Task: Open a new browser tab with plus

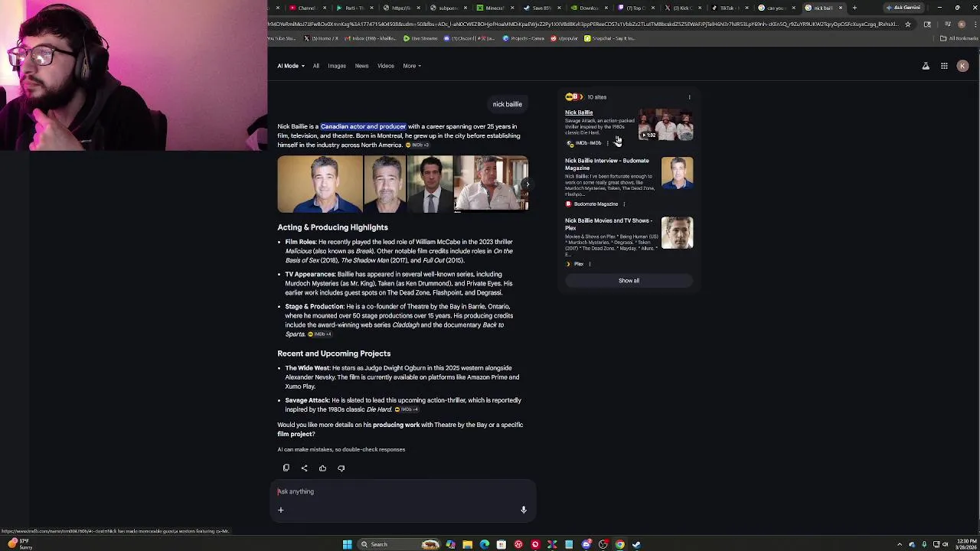Action: [854, 8]
